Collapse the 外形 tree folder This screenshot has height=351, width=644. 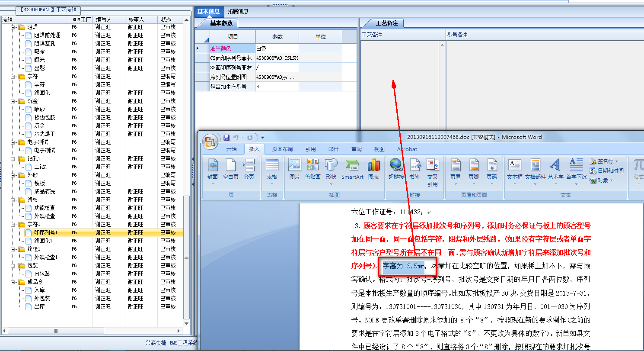point(13,175)
